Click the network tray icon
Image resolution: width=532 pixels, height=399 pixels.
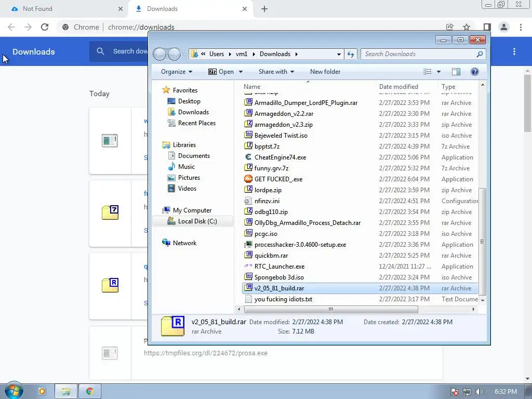click(x=467, y=392)
